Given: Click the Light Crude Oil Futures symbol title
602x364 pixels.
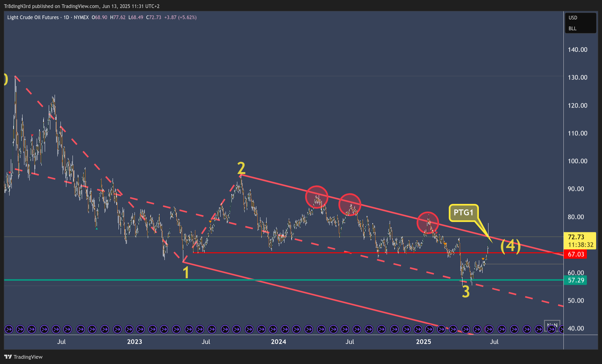Looking at the screenshot, I should [33, 17].
